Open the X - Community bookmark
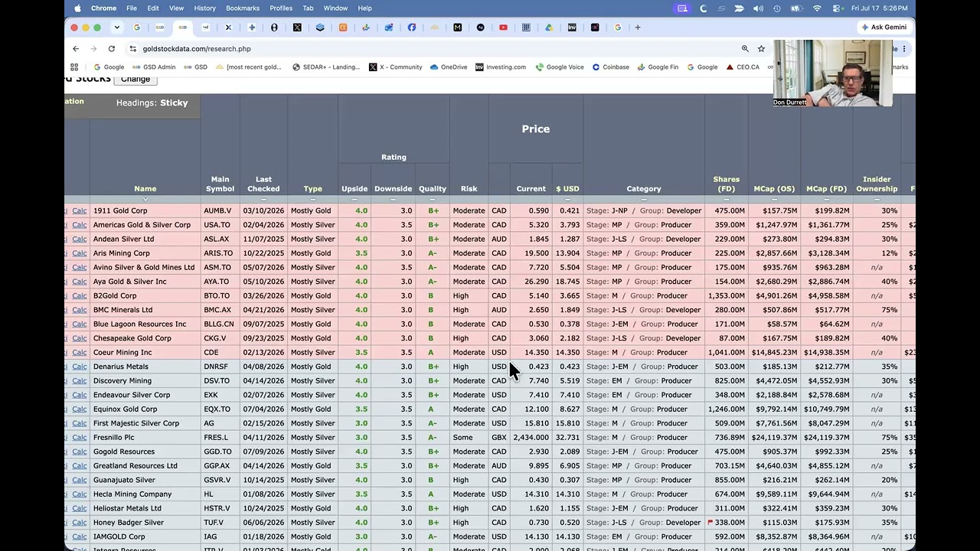Image resolution: width=980 pixels, height=551 pixels. tap(395, 67)
